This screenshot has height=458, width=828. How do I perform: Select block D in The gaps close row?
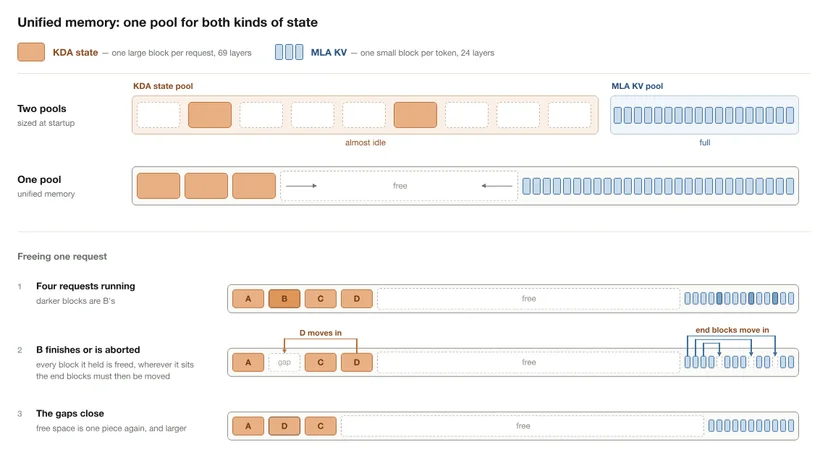[284, 426]
